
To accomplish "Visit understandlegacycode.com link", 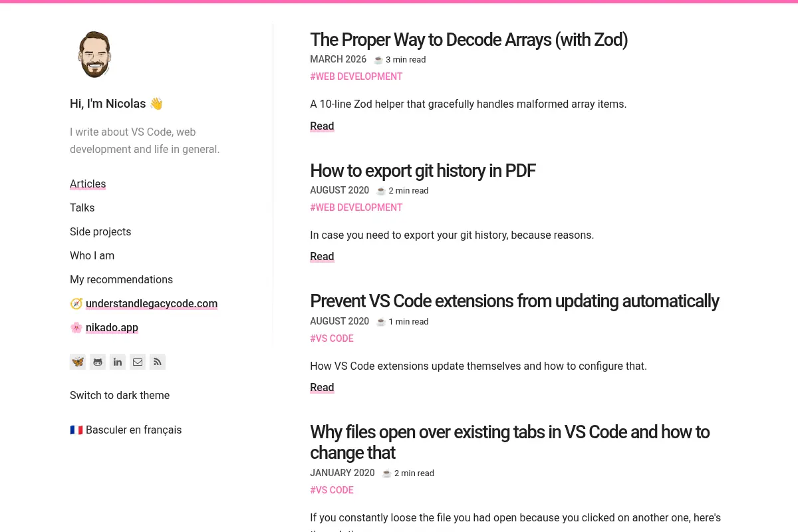I will [x=152, y=303].
